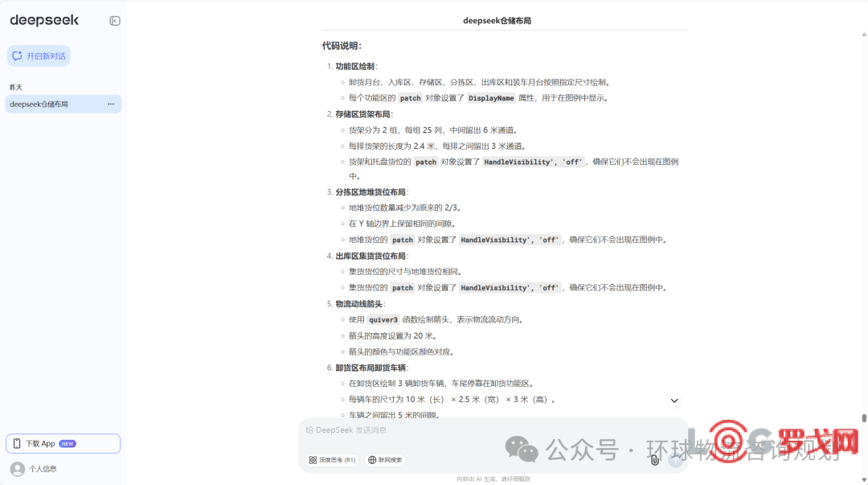Click the quiver3 inline code snippet

pos(383,319)
